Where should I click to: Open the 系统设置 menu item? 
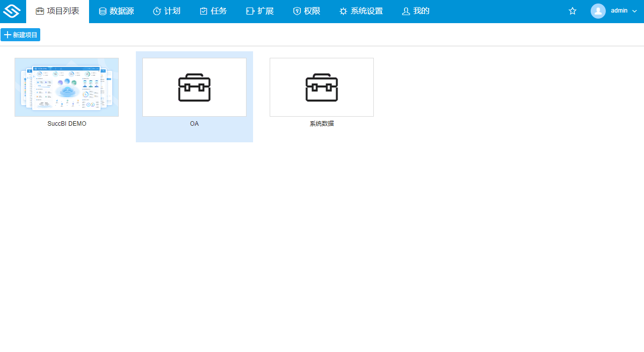(x=361, y=11)
